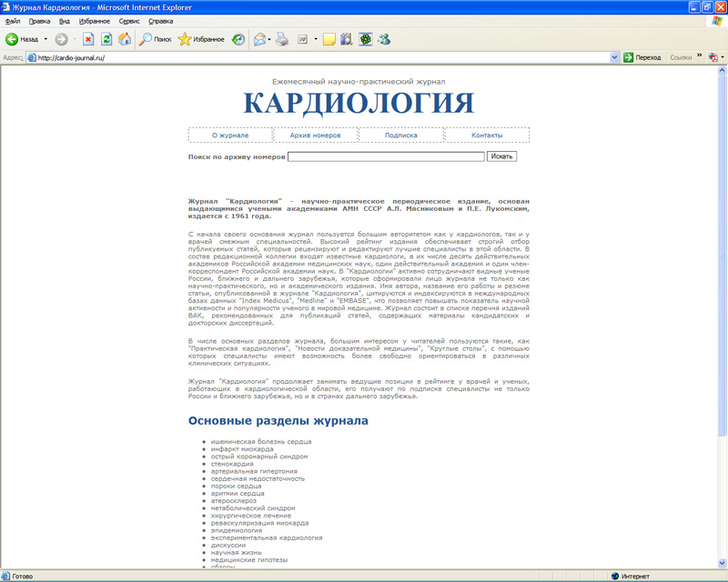The height and width of the screenshot is (582, 728).
Task: Expand the Back button history dropdown arrow
Action: coord(45,38)
